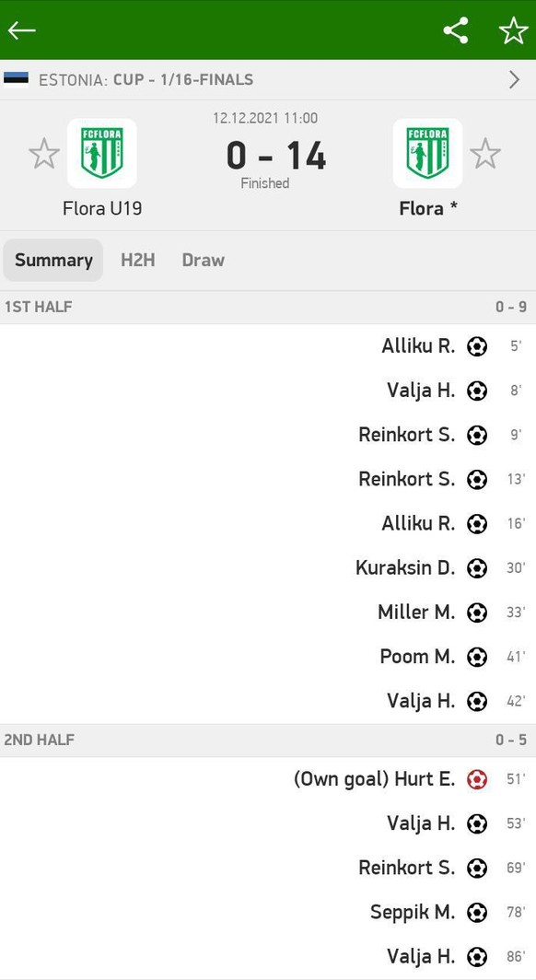Click goal icon for Miller M.
Screen dimensions: 536x980
coord(477,612)
